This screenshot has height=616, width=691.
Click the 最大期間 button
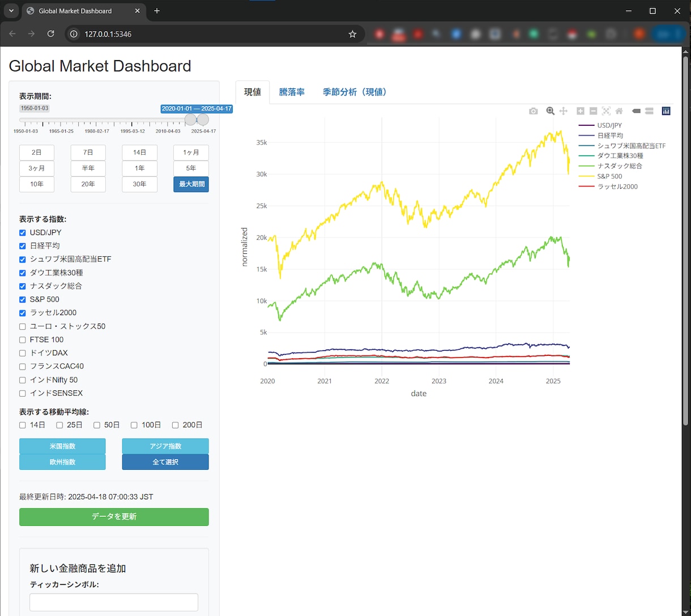coord(191,184)
